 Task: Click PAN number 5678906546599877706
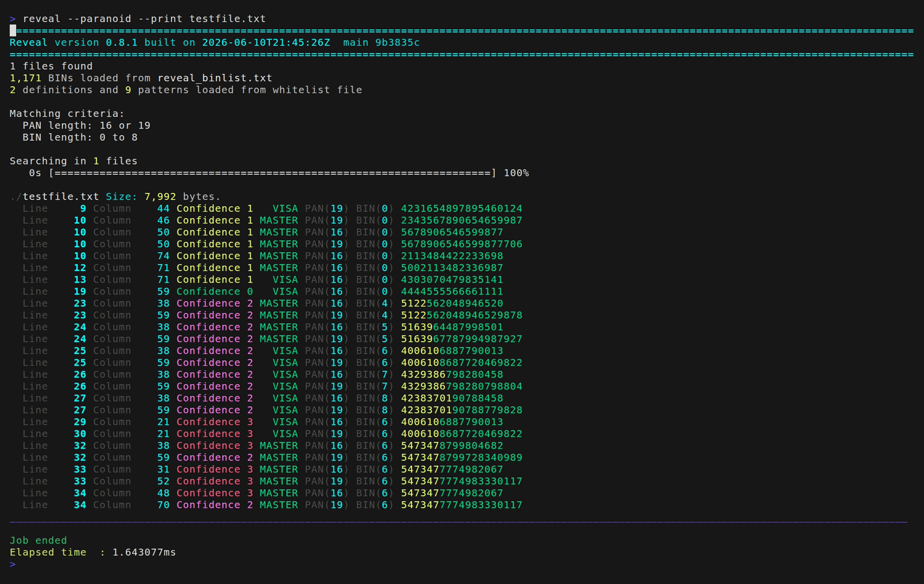click(x=462, y=244)
